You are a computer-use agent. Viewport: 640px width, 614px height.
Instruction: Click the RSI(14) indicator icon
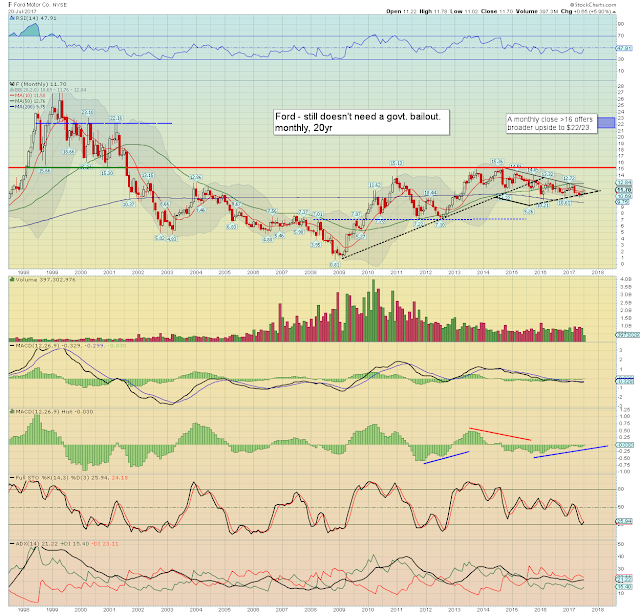pos(12,18)
